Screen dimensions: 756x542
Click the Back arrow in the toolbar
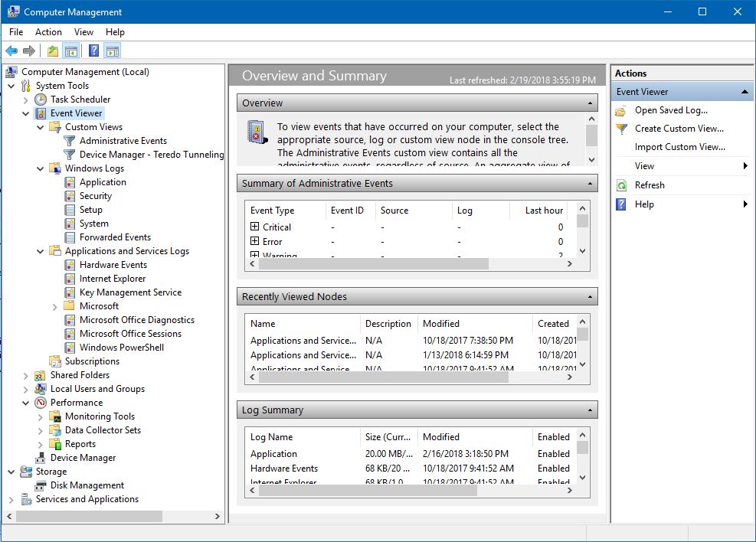pos(11,51)
